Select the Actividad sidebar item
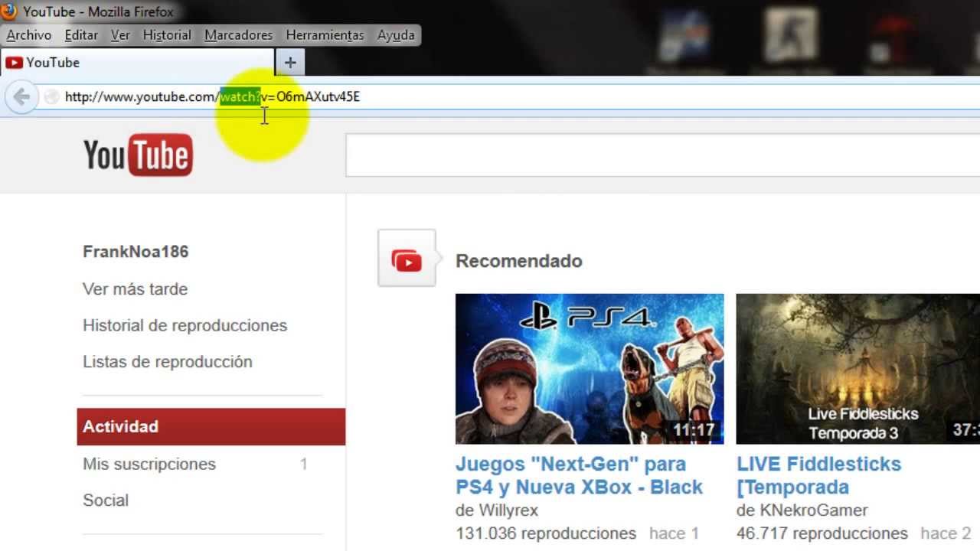 pos(211,427)
